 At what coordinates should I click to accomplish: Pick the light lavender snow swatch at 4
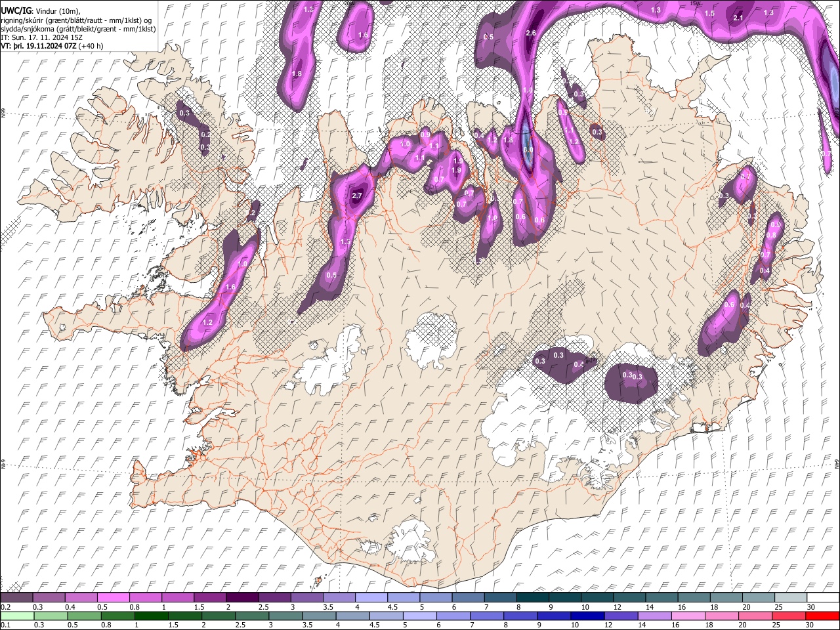371,597
